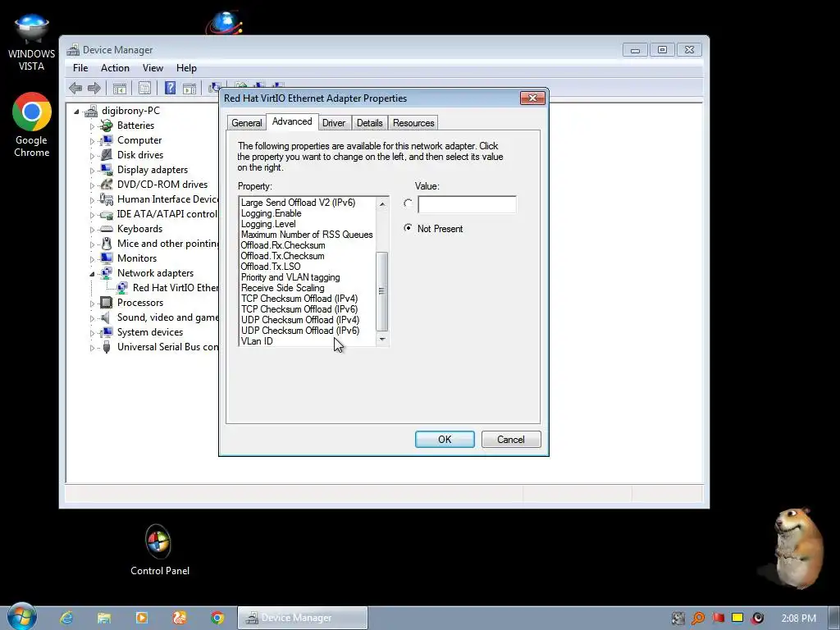Click the Property list scrollbar thumb
This screenshot has height=630, width=840.
pos(382,291)
